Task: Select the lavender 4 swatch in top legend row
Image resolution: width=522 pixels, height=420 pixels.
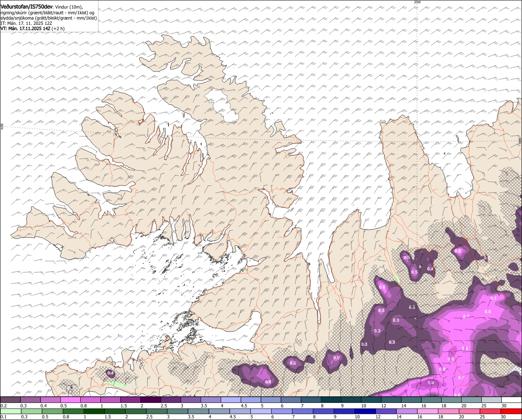Action: pyautogui.click(x=231, y=400)
